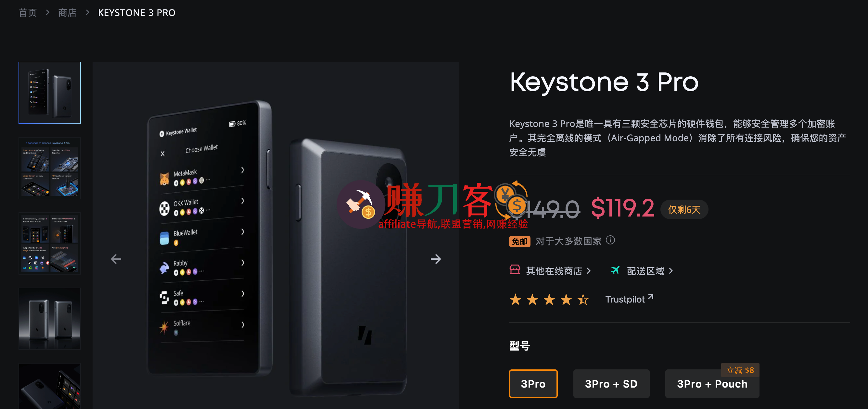The width and height of the screenshot is (868, 409).
Task: Select the 3Pro model option
Action: (x=533, y=383)
